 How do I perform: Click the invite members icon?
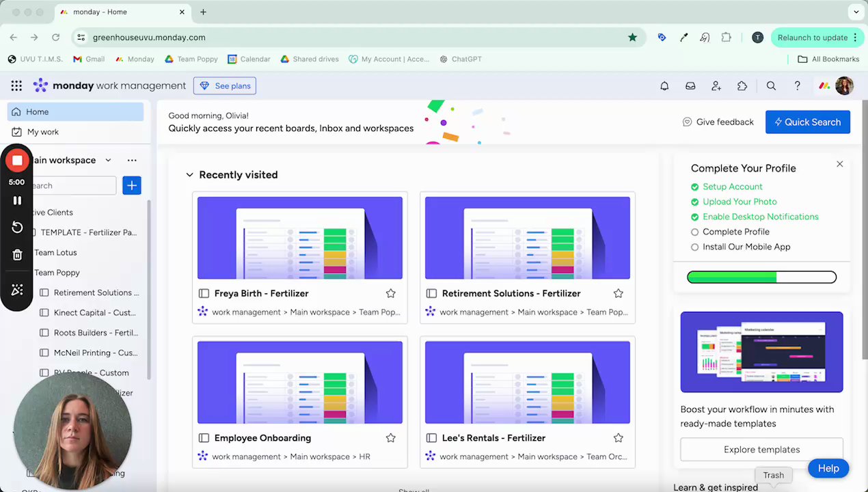pos(716,86)
